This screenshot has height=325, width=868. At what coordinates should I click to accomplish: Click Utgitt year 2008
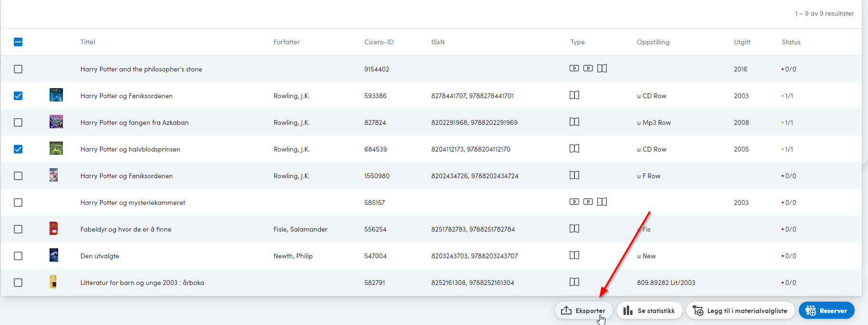tap(741, 122)
